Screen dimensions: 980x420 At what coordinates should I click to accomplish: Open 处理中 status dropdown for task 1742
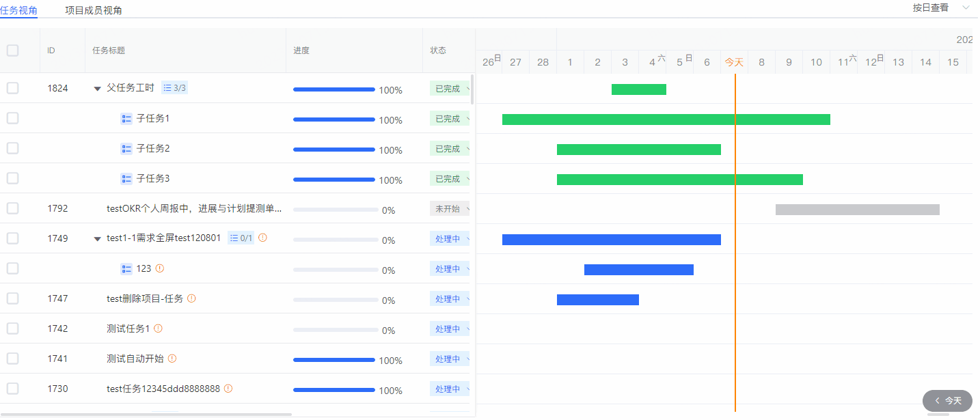pos(450,329)
